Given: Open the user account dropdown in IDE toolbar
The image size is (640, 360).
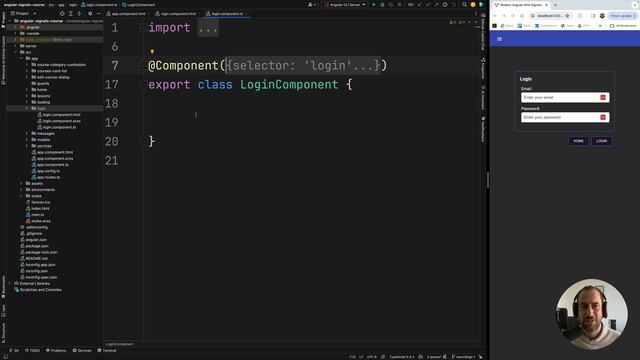Looking at the screenshot, I should [x=311, y=4].
